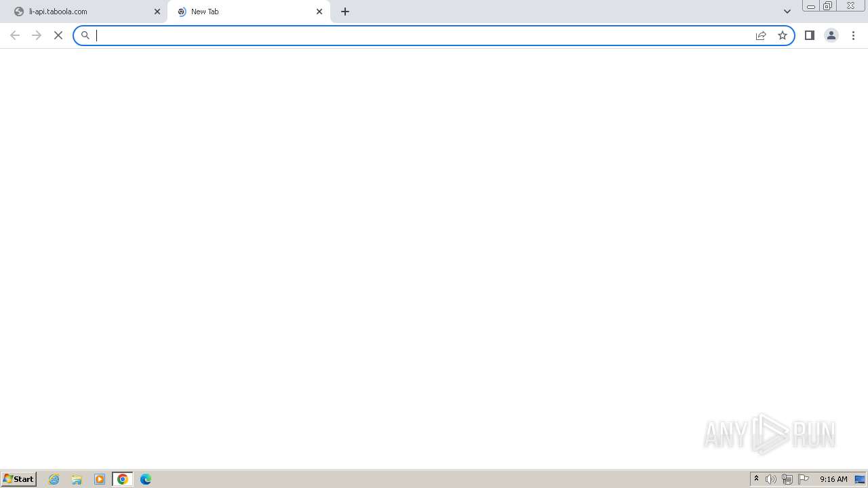Bookmark this tab with the star
Viewport: 868px width, 488px height.
(x=783, y=35)
